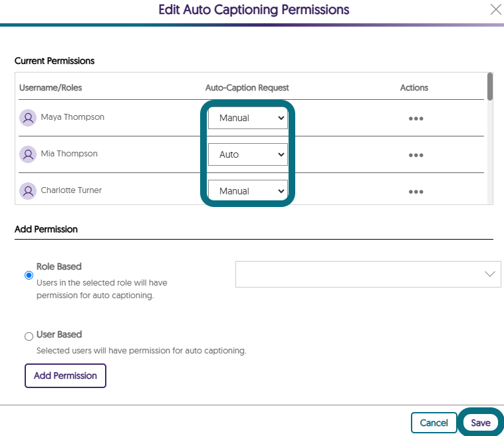
Task: Click Mia Thompson's user avatar icon
Action: [x=28, y=154]
